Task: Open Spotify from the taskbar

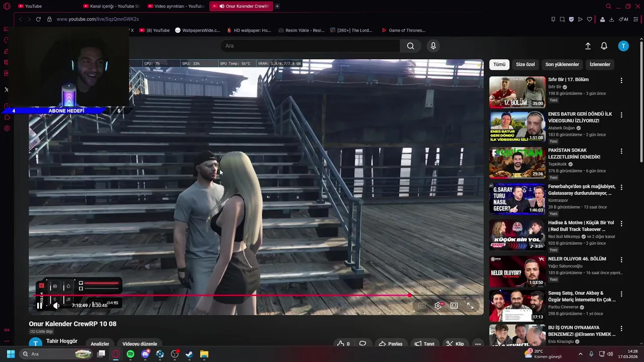Action: click(130, 354)
